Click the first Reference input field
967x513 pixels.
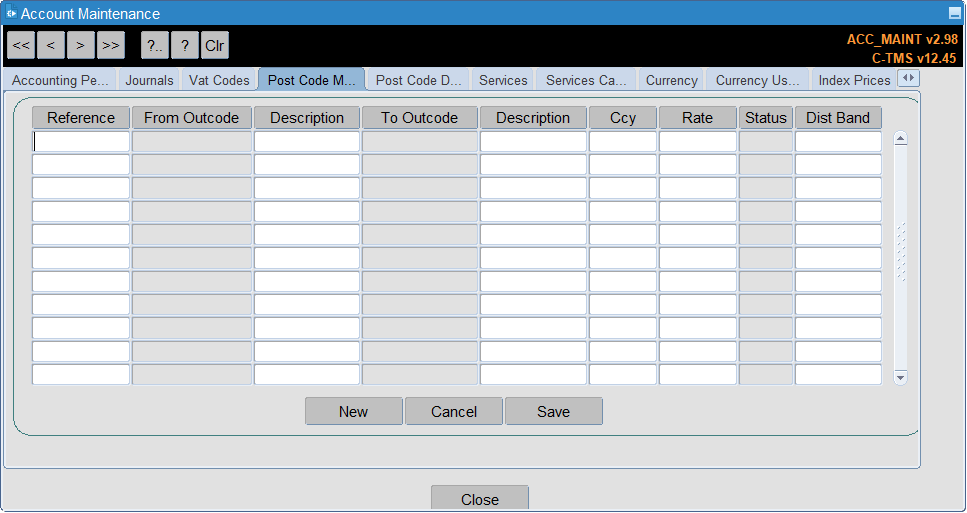tap(81, 141)
